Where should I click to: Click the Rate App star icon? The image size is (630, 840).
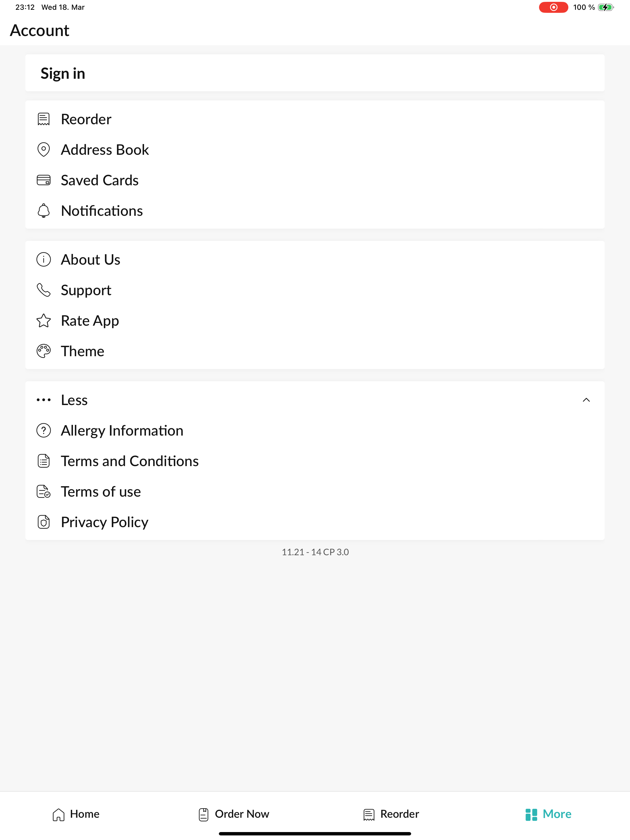point(44,320)
